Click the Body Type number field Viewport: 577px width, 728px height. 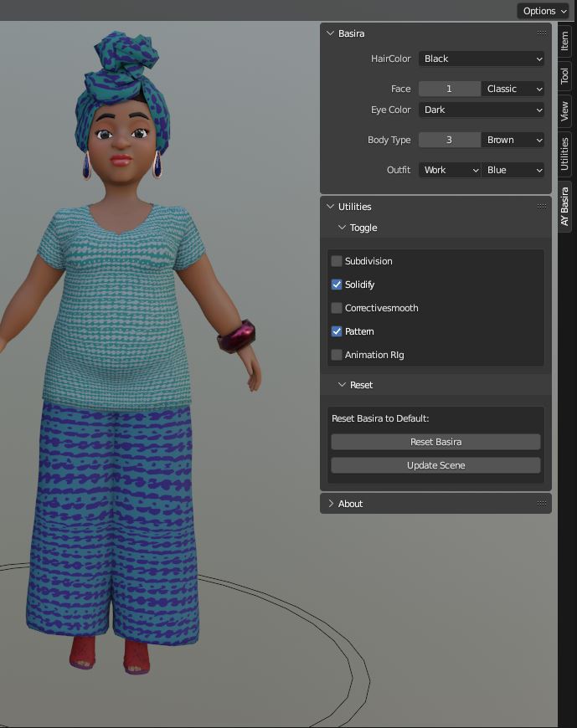point(450,140)
